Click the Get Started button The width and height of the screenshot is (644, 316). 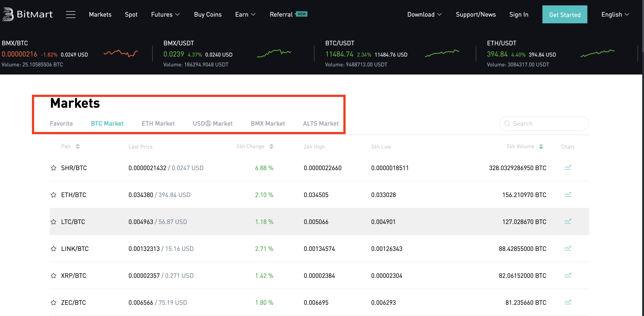pyautogui.click(x=565, y=15)
